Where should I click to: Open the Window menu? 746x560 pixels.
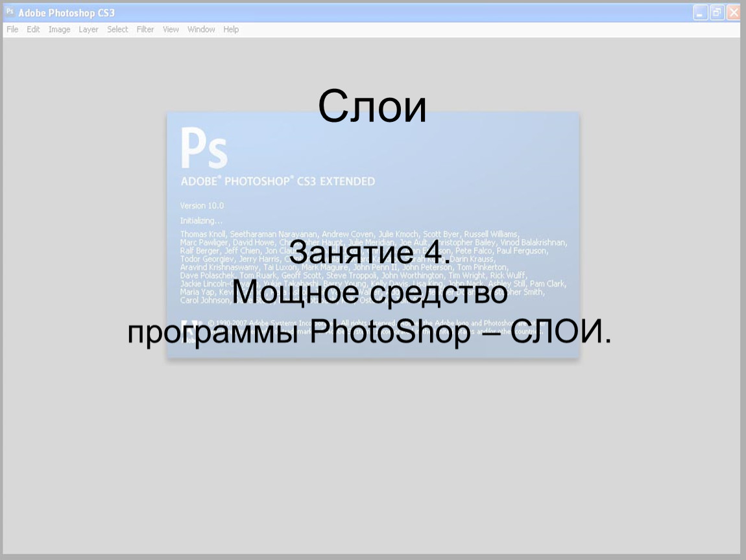coord(201,29)
